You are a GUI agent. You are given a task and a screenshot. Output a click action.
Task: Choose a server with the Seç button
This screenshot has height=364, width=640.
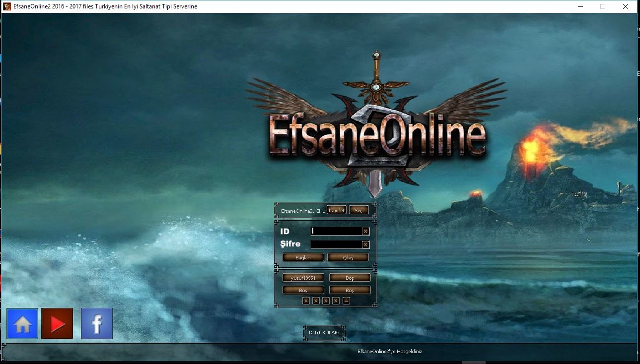coord(358,210)
